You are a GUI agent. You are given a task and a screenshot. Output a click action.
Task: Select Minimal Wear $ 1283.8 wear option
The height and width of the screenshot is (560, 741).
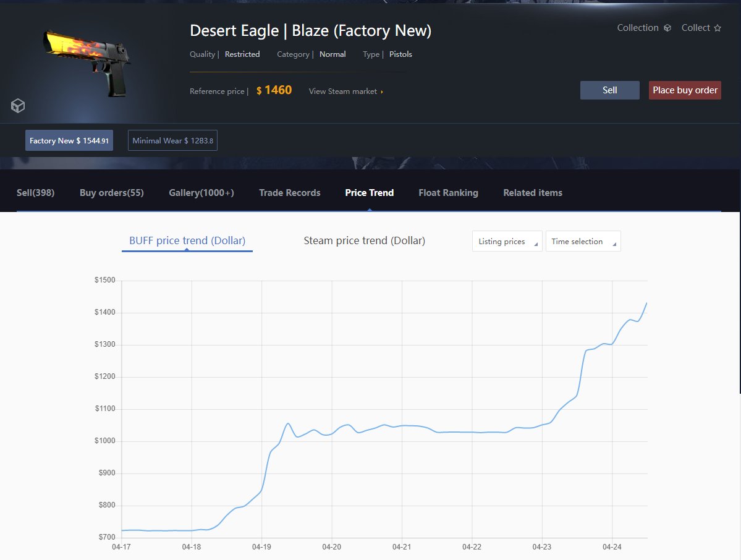(x=172, y=140)
